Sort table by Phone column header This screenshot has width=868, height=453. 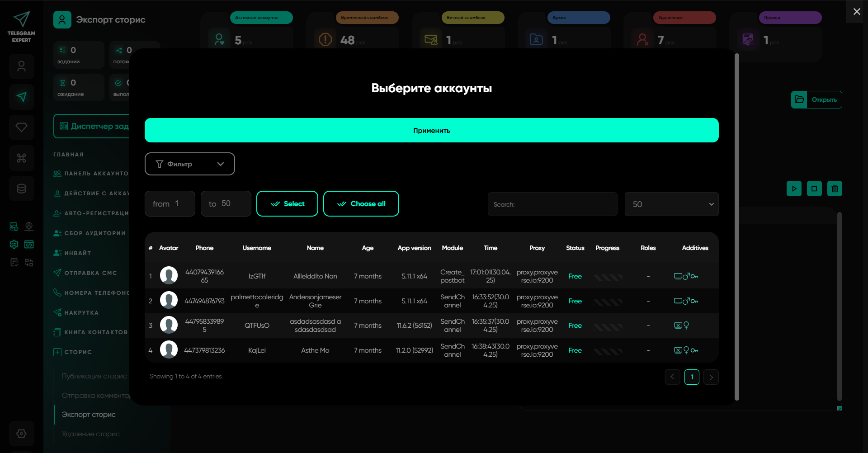204,248
